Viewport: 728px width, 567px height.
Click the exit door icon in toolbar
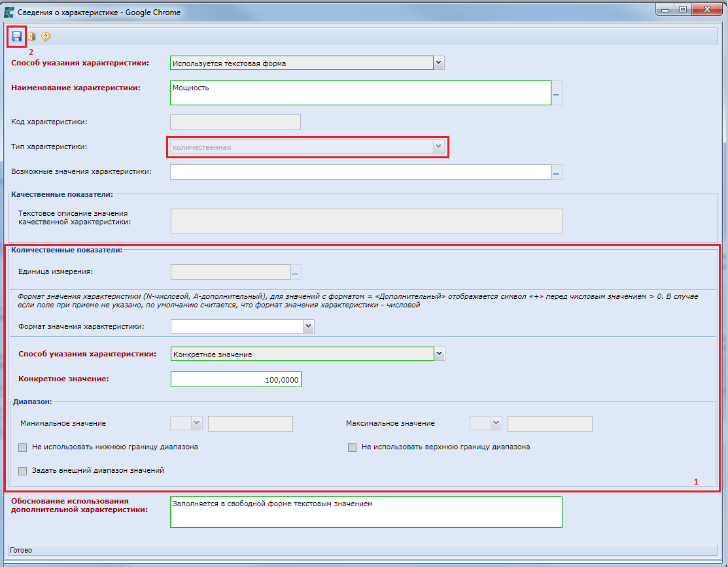pos(31,37)
